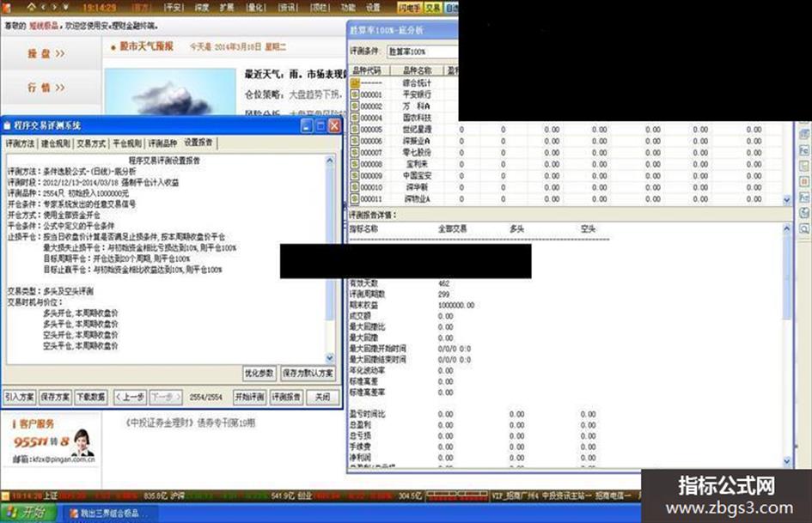Click the S icon beside code 000004
This screenshot has height=523, width=812.
point(355,118)
